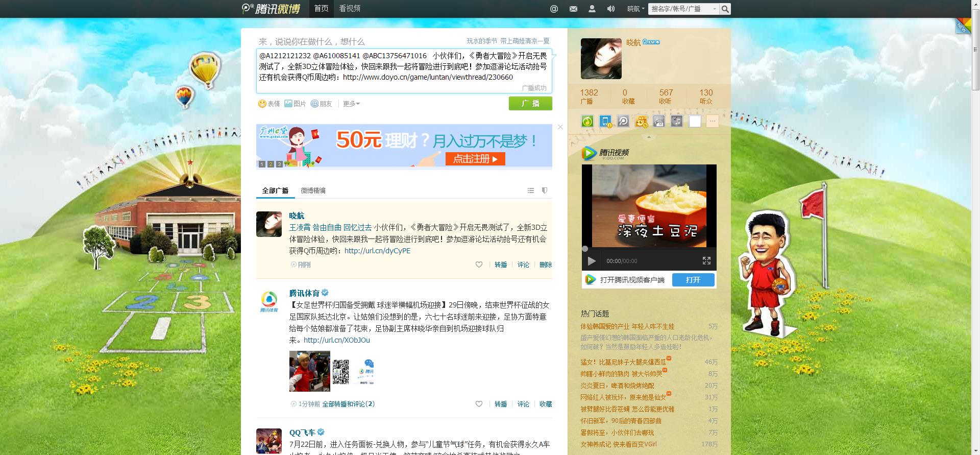Open the 表情 emoticon picker
The width and height of the screenshot is (980, 455).
269,104
